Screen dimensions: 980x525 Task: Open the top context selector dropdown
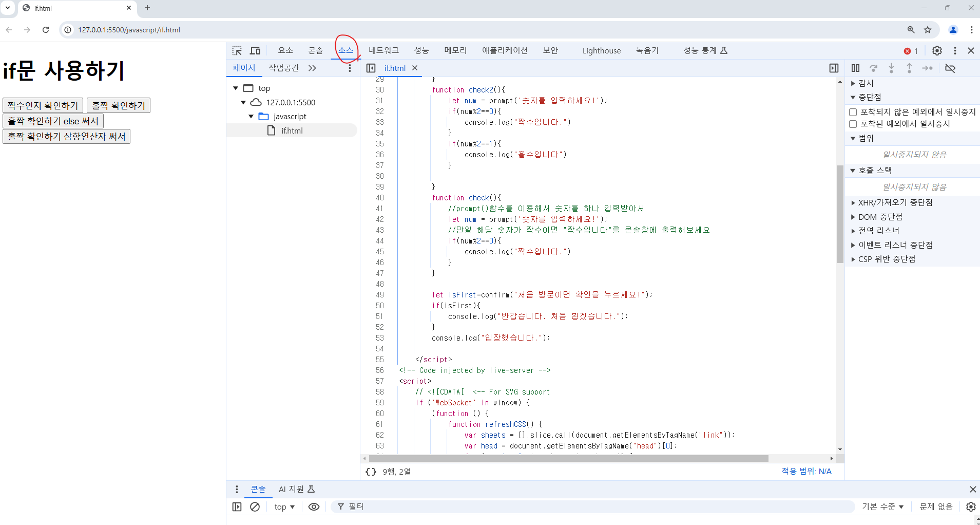tap(284, 507)
